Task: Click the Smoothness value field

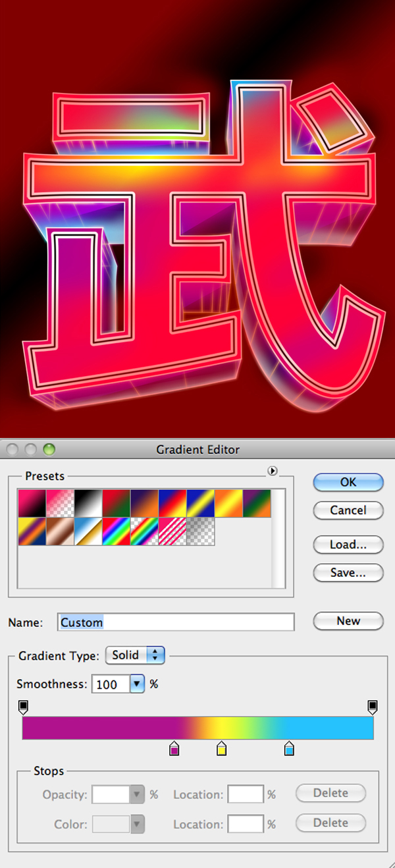Action: (x=110, y=684)
